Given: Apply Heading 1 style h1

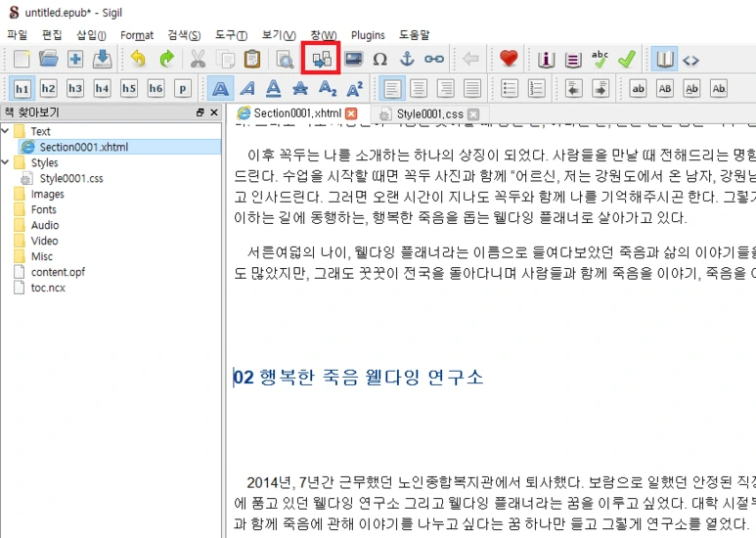Looking at the screenshot, I should tap(22, 89).
